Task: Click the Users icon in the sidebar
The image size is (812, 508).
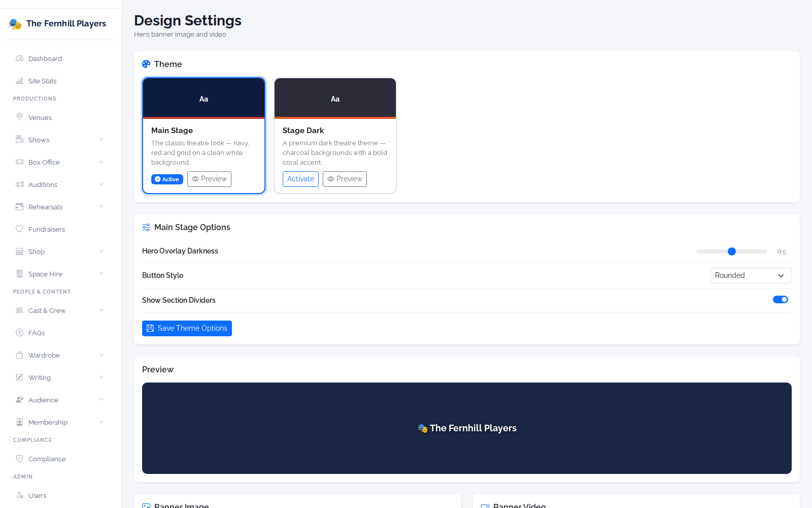Action: pyautogui.click(x=19, y=495)
